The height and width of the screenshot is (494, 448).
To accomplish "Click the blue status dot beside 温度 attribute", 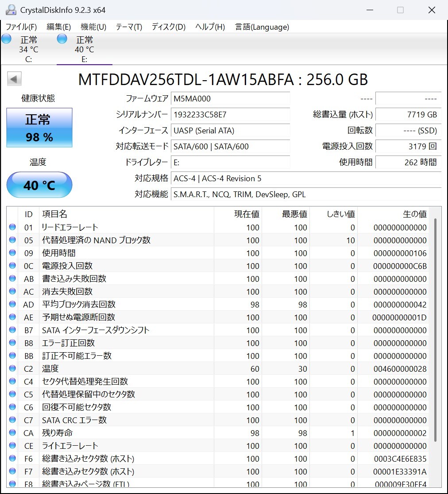I will pos(12,369).
